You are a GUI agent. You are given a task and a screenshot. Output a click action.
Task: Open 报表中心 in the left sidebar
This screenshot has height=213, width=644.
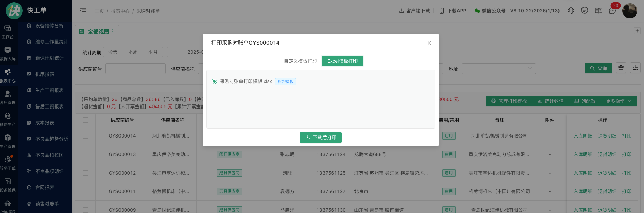[8, 75]
